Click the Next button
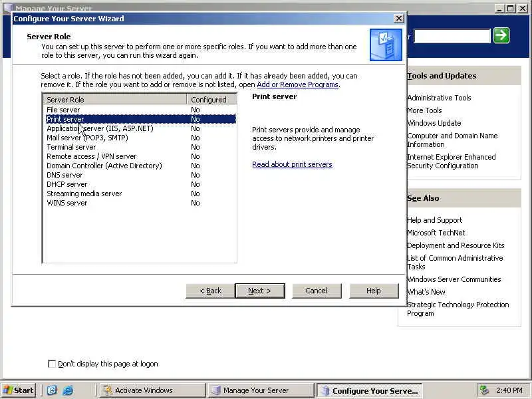 259,291
